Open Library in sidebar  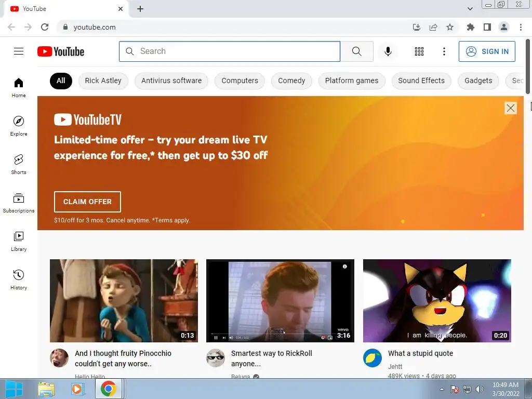[x=19, y=241]
